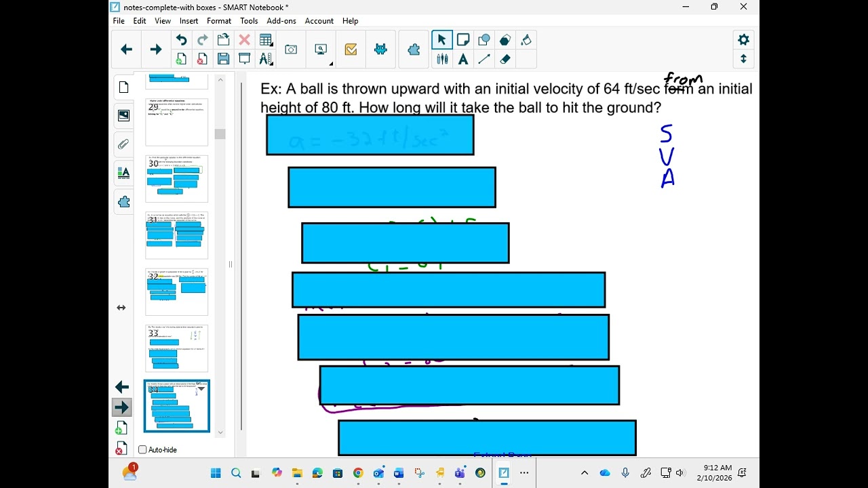Open the Attachments paperclip tab

tap(123, 144)
